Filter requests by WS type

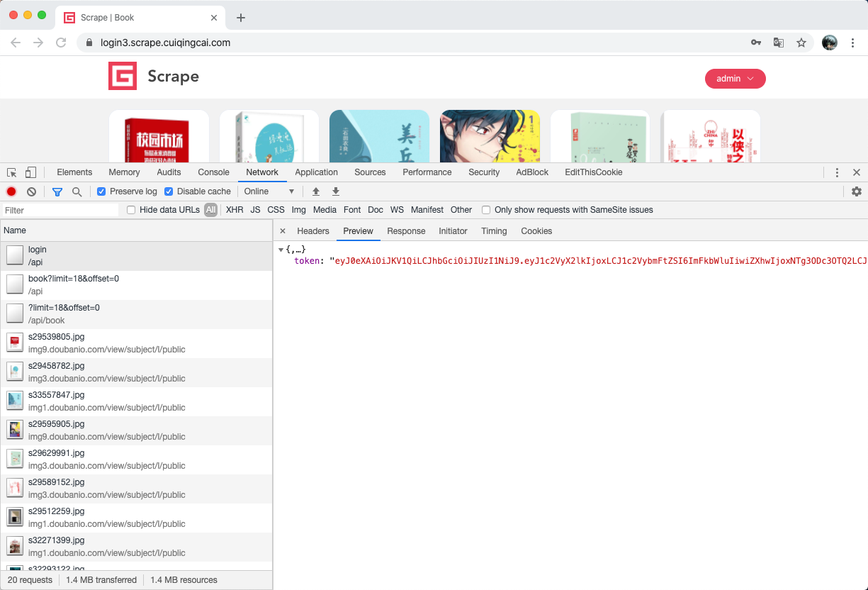[397, 210]
